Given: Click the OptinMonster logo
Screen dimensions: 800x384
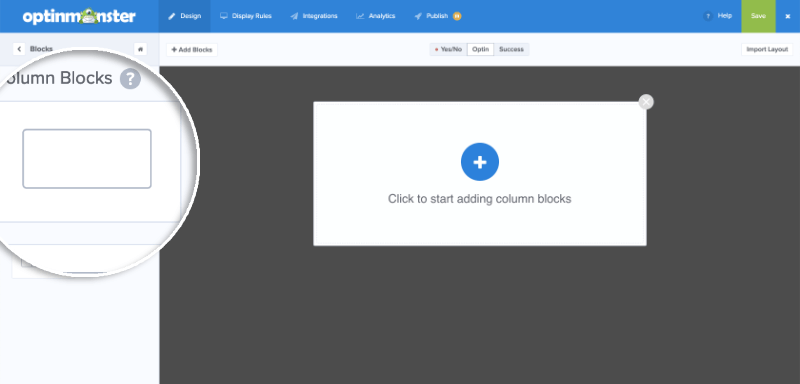Looking at the screenshot, I should [79, 16].
